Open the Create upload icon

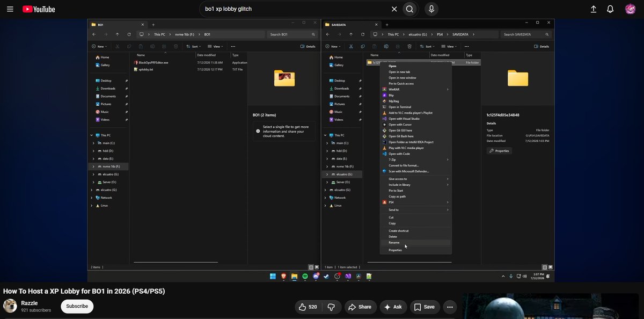594,9
